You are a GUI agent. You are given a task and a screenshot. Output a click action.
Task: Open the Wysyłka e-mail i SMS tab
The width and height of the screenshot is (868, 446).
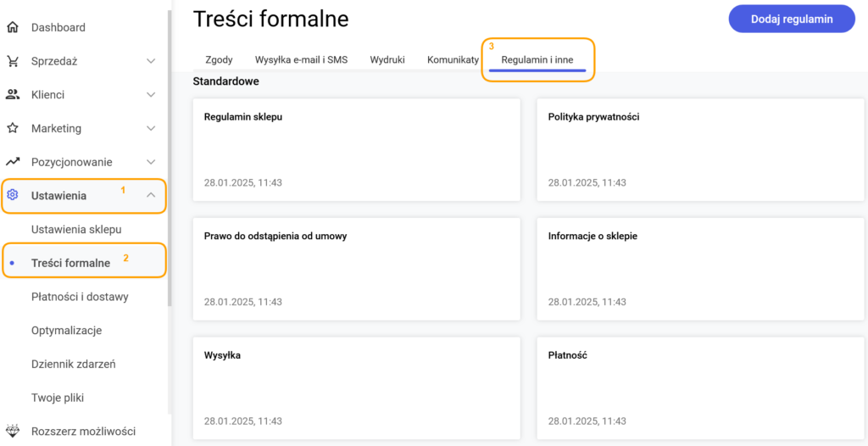(x=301, y=60)
